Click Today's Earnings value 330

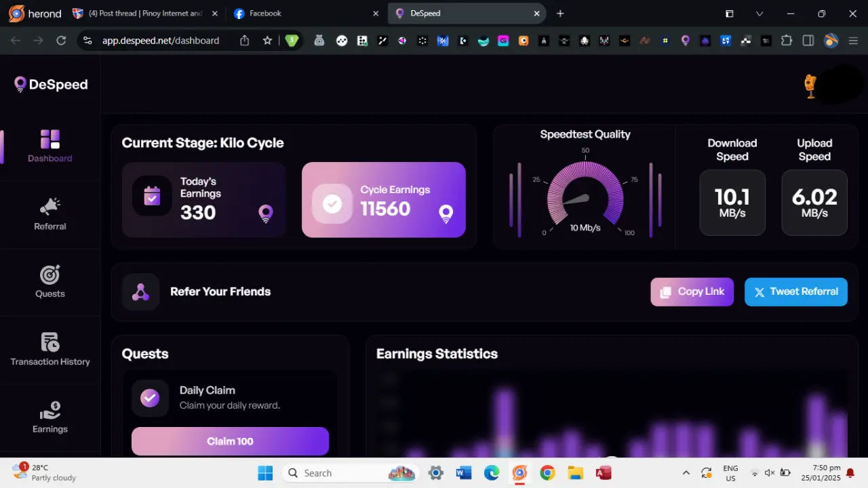tap(198, 213)
